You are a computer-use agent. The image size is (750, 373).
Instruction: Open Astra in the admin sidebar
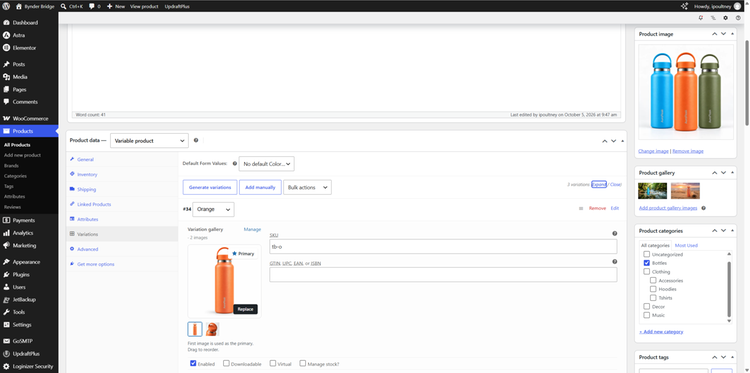point(19,35)
